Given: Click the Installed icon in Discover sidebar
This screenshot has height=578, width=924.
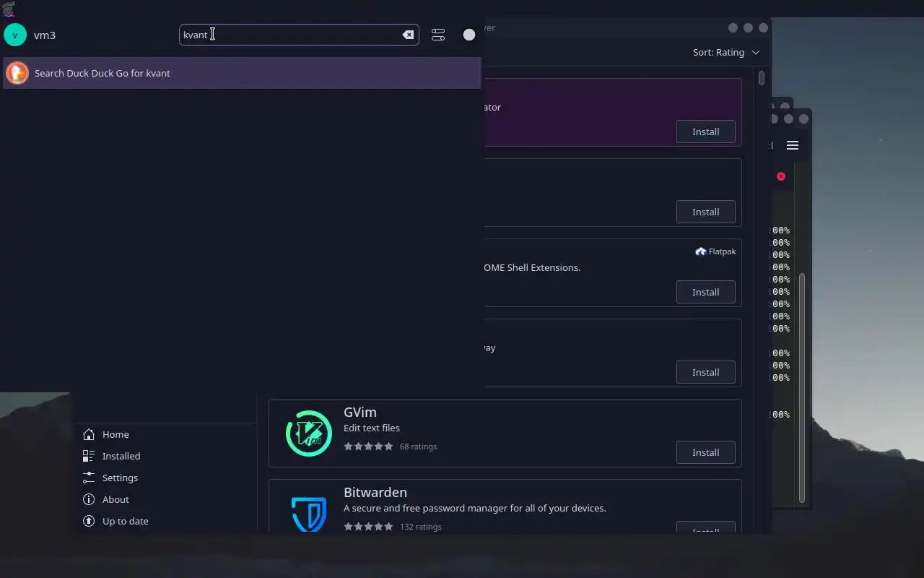Looking at the screenshot, I should [x=89, y=456].
